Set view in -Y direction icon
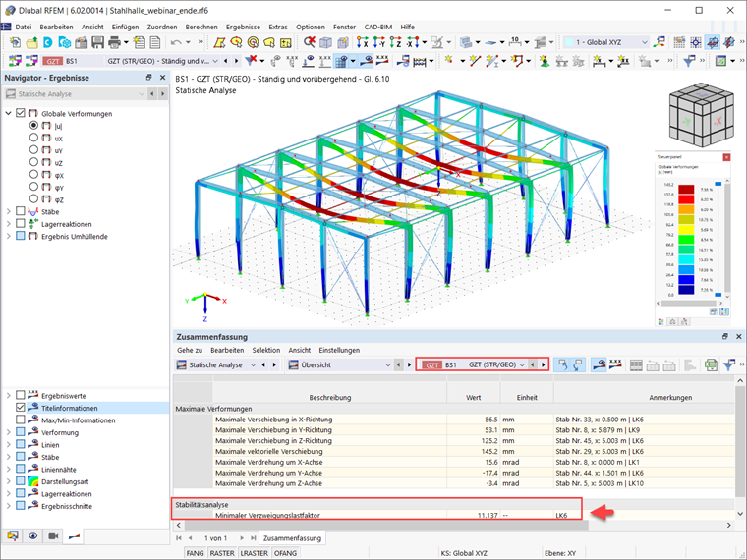Viewport: 747px width, 560px height. 379,42
